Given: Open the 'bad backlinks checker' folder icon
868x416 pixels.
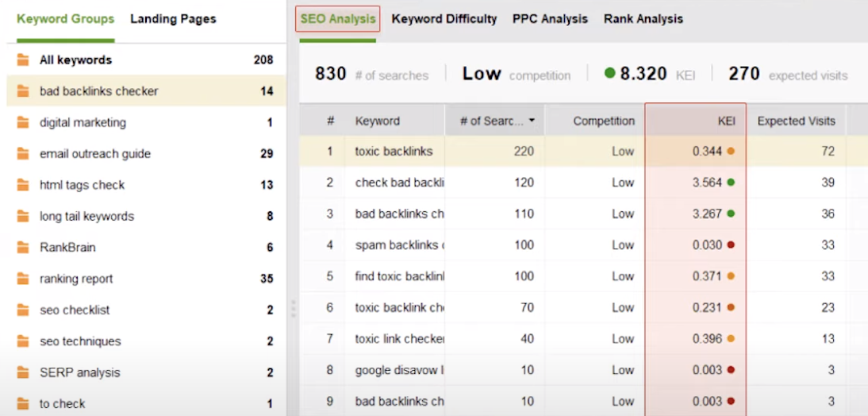Looking at the screenshot, I should (x=23, y=91).
